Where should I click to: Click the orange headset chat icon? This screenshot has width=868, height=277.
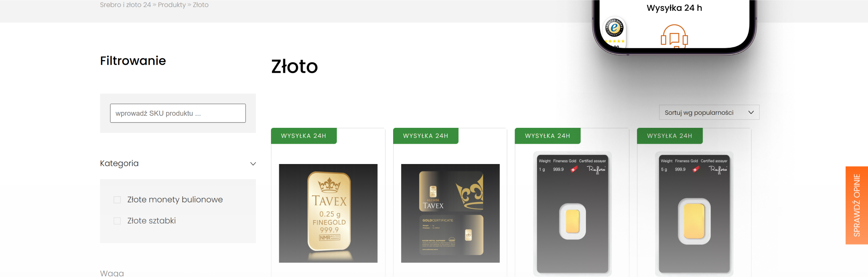[x=674, y=36]
